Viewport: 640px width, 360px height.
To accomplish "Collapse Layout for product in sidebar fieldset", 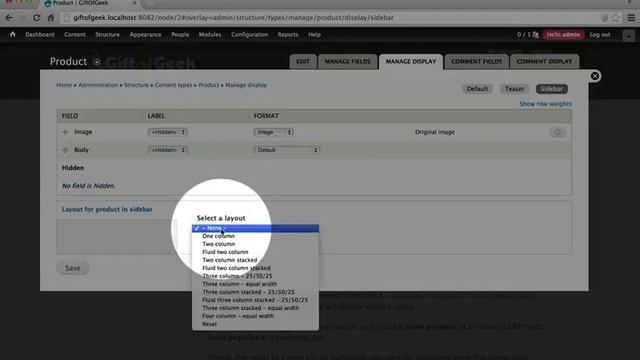I will 107,209.
